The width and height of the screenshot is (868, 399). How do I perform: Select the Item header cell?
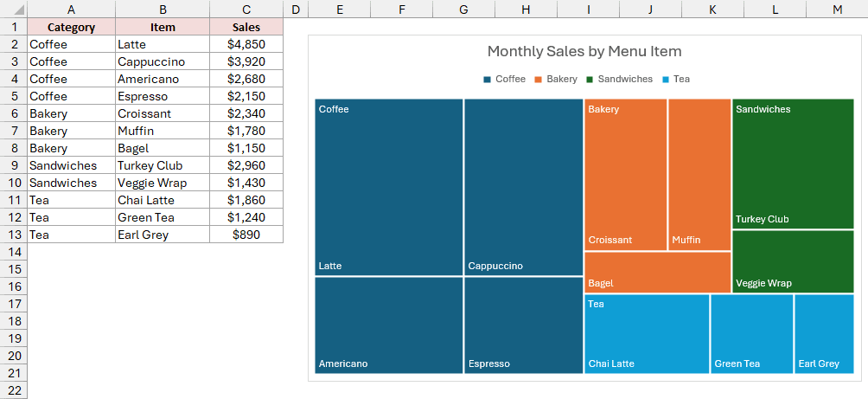163,27
